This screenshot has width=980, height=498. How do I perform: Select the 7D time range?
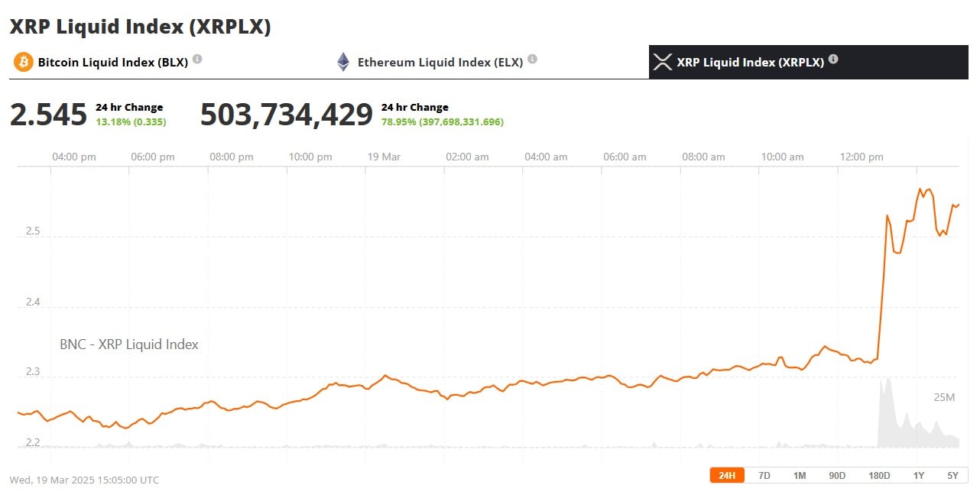[x=764, y=475]
